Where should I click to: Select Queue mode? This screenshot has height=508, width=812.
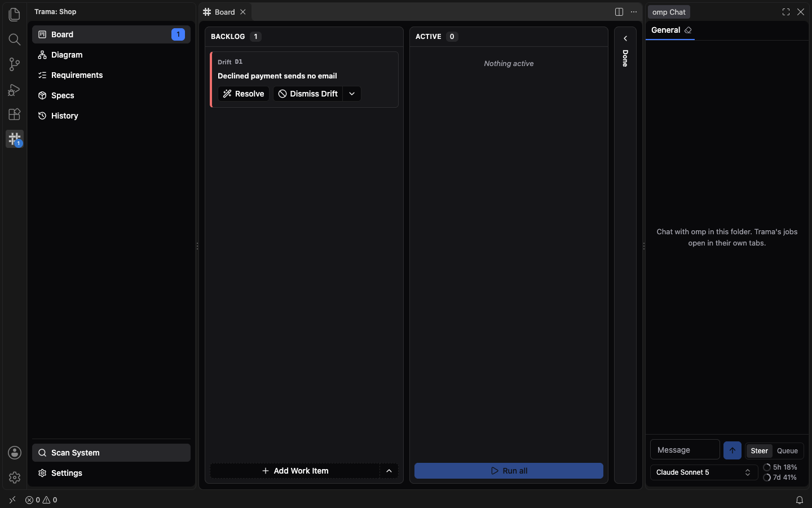pos(787,451)
